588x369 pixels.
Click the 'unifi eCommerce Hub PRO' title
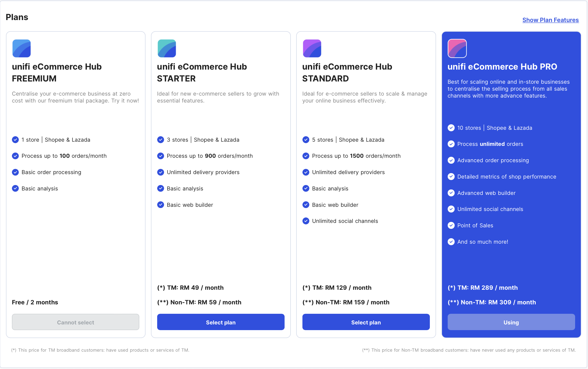502,67
